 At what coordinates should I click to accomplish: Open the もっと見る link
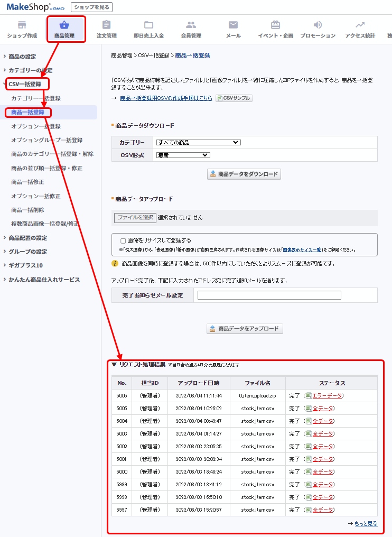tap(366, 523)
